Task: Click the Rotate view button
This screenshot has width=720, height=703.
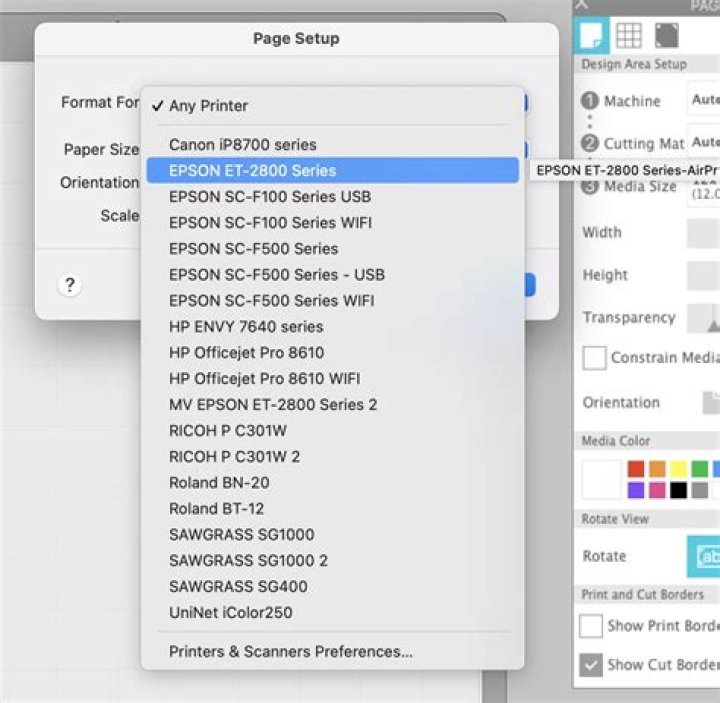Action: (x=703, y=556)
